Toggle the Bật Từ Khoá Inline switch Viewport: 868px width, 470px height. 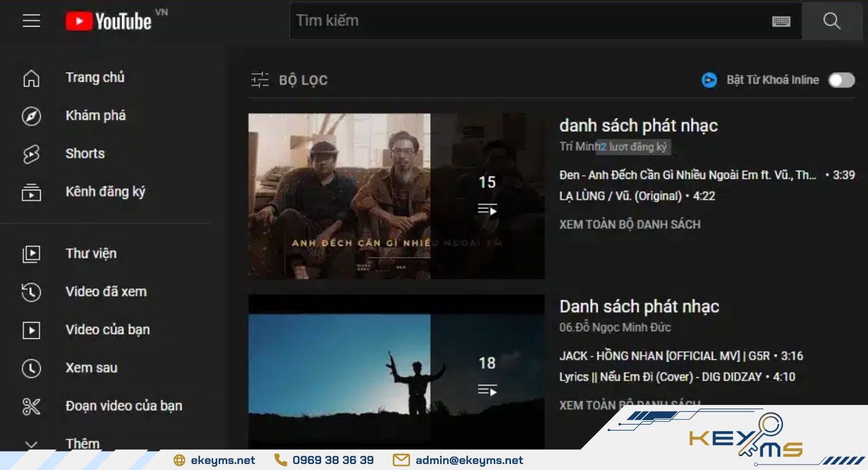click(x=841, y=80)
